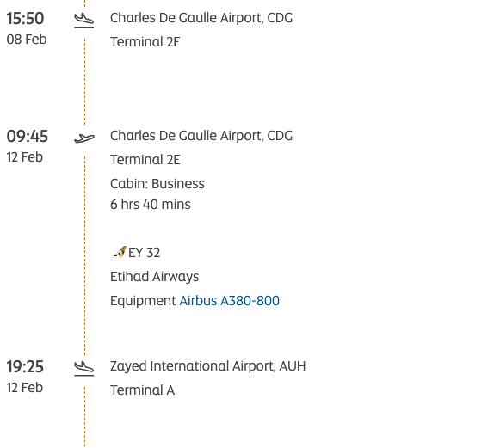494x448 pixels.
Task: Open the Airbus A380-800 equipment link
Action: (229, 301)
